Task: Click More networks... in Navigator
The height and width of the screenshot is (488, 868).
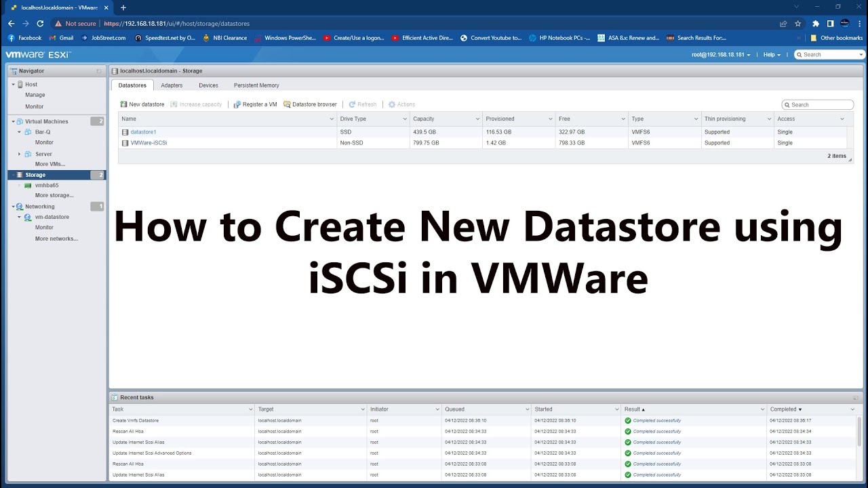Action: (x=56, y=239)
